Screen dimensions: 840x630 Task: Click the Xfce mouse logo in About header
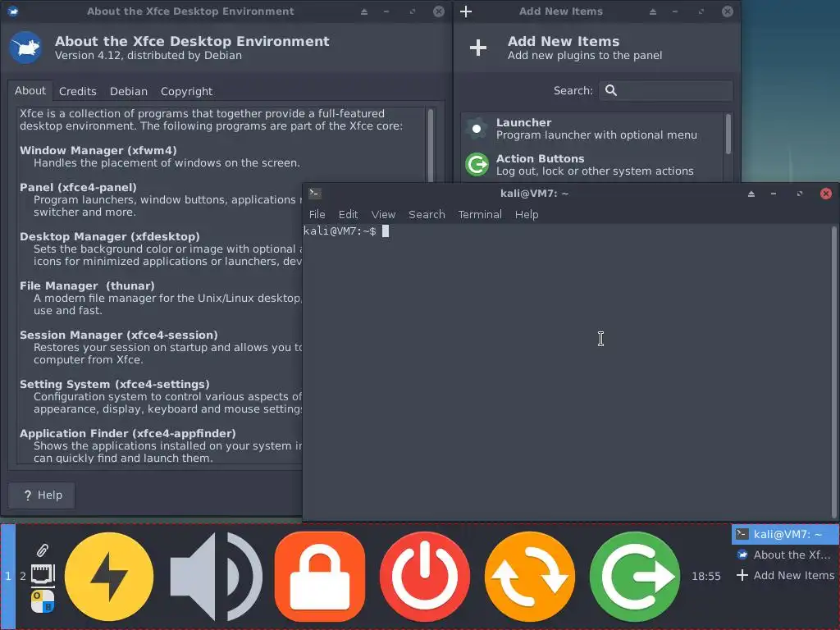click(25, 48)
